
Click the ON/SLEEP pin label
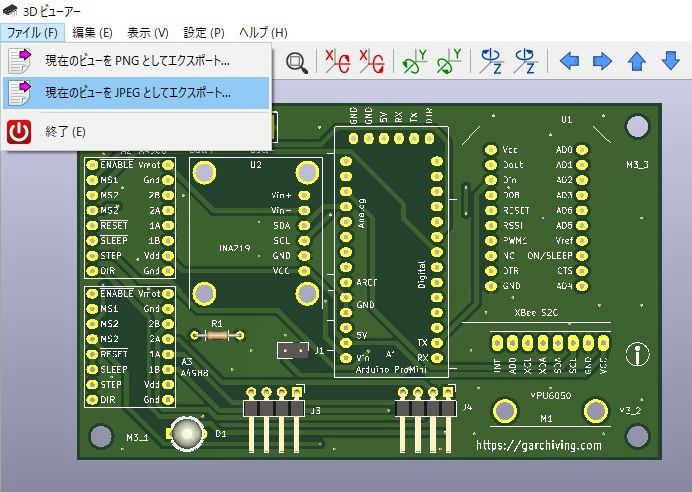[x=550, y=255]
